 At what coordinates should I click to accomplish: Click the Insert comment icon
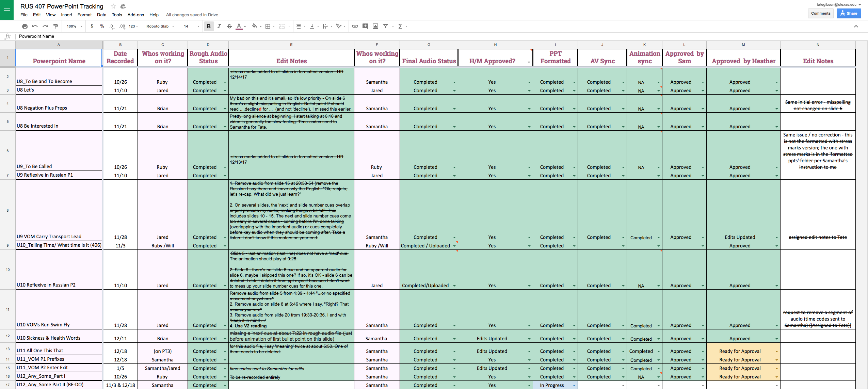click(x=365, y=26)
